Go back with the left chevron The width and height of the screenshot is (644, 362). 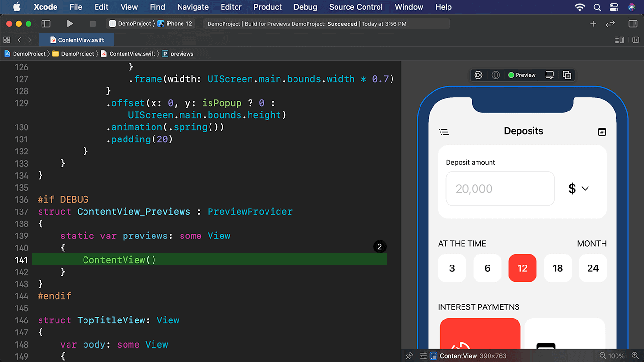19,40
